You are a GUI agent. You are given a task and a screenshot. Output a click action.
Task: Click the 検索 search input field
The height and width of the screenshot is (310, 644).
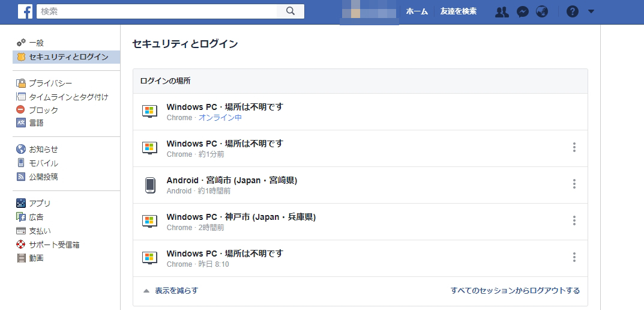(x=157, y=11)
